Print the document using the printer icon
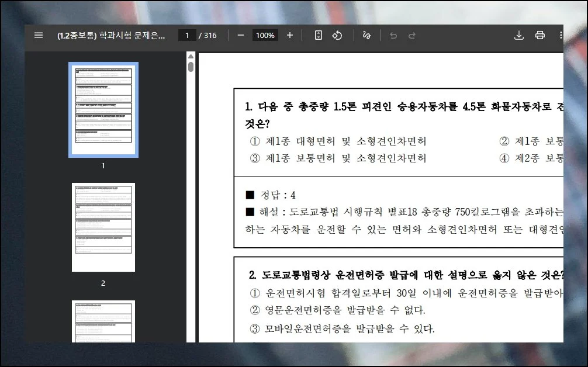The width and height of the screenshot is (588, 367). [x=540, y=35]
